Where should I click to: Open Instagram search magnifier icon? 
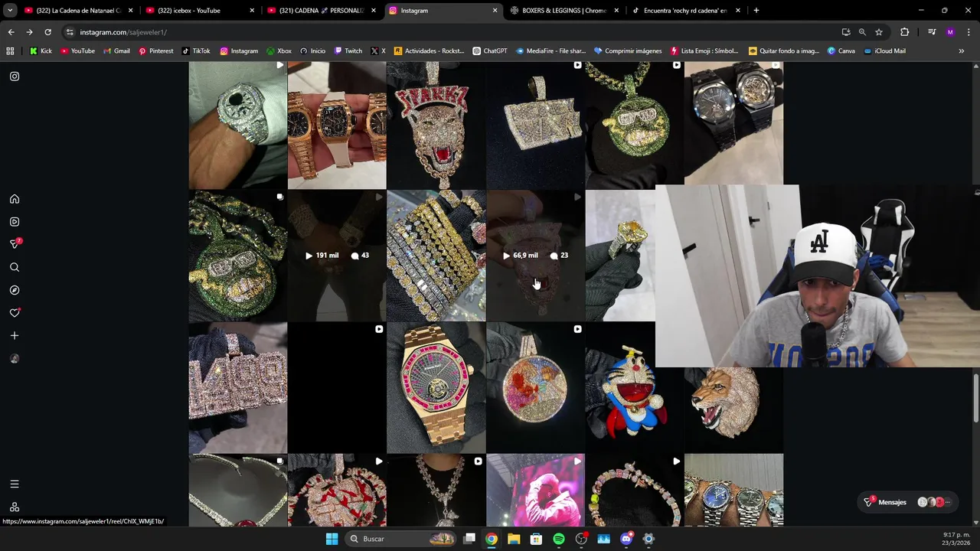coord(15,267)
